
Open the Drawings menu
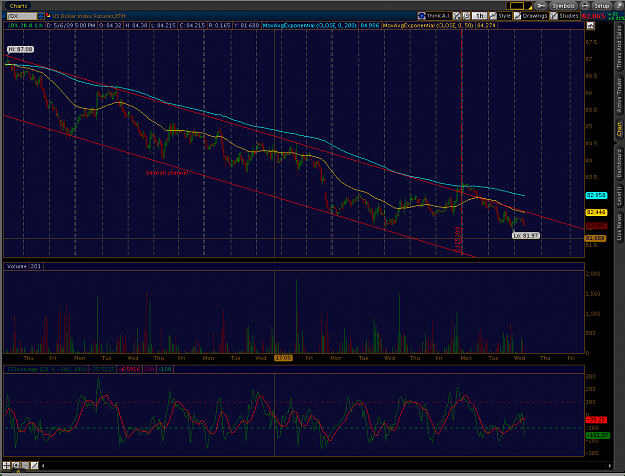pyautogui.click(x=531, y=16)
